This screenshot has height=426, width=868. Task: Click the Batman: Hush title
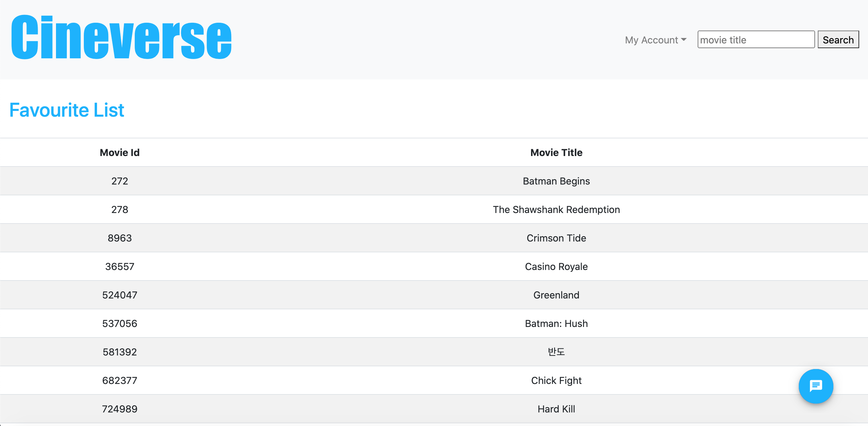coord(556,324)
